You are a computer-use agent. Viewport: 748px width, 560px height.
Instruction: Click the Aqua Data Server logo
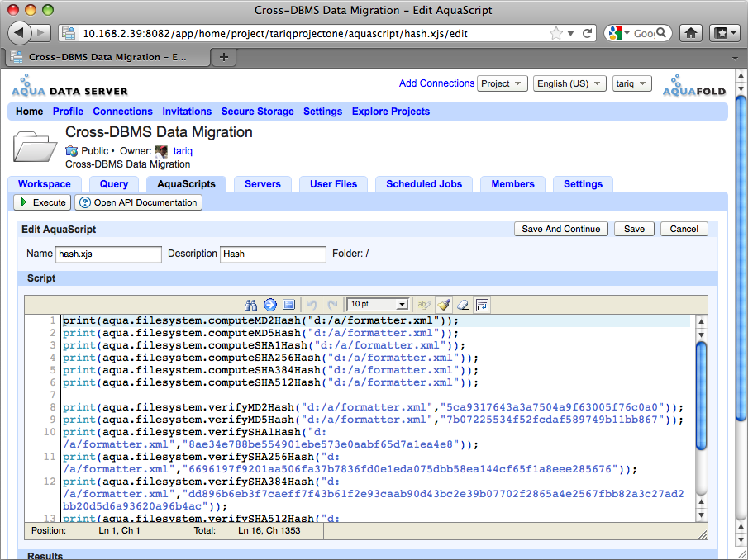point(69,86)
